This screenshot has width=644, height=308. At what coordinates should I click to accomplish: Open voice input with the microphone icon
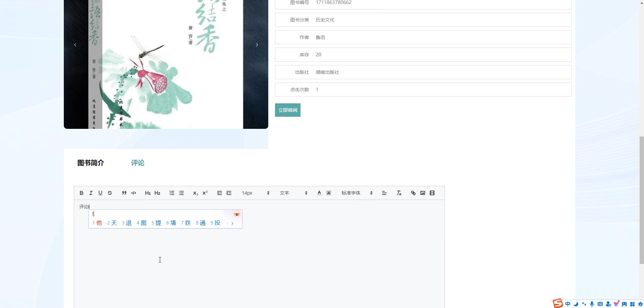592,304
